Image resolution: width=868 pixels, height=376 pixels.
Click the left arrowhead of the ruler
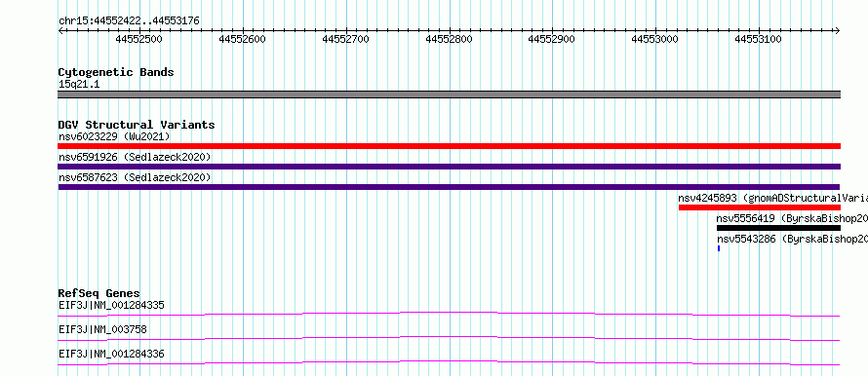(x=60, y=30)
